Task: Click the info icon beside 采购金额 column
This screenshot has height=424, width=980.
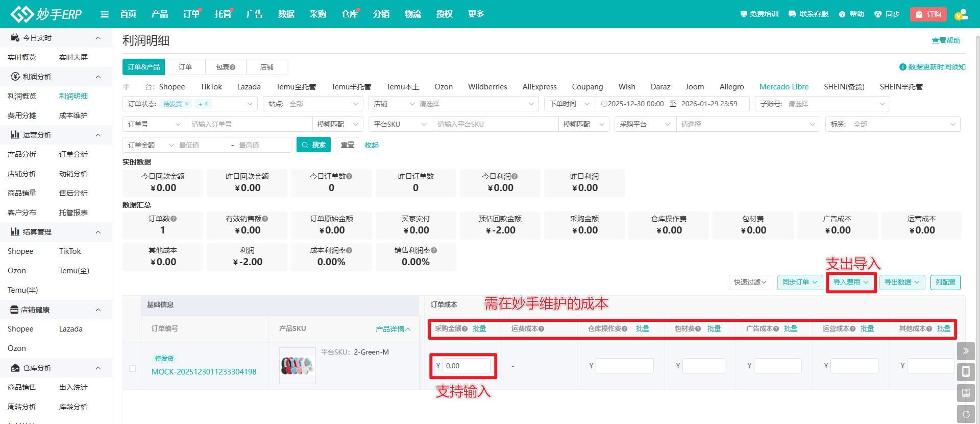Action: tap(464, 329)
